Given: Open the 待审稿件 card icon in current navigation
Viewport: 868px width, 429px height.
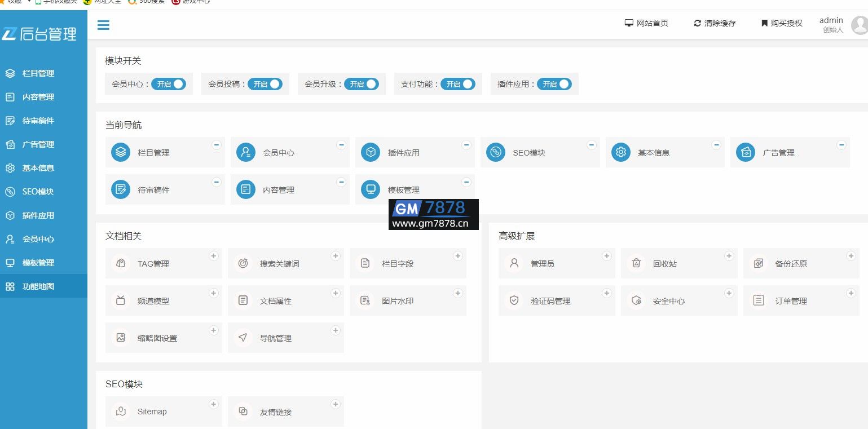Looking at the screenshot, I should 121,189.
